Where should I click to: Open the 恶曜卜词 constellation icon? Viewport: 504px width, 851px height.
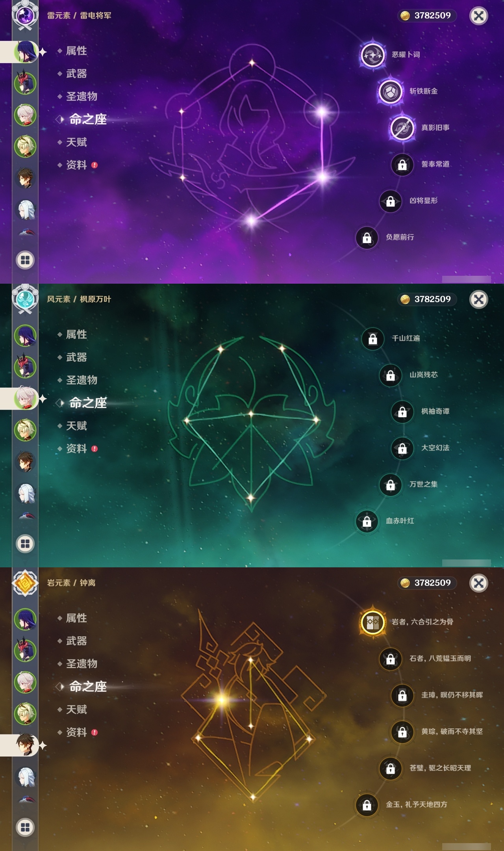[372, 55]
